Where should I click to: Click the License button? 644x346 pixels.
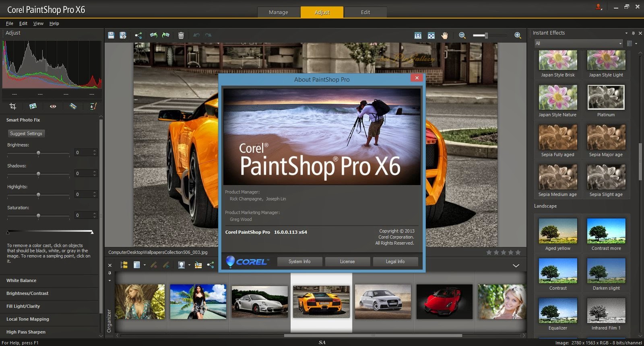pyautogui.click(x=347, y=262)
